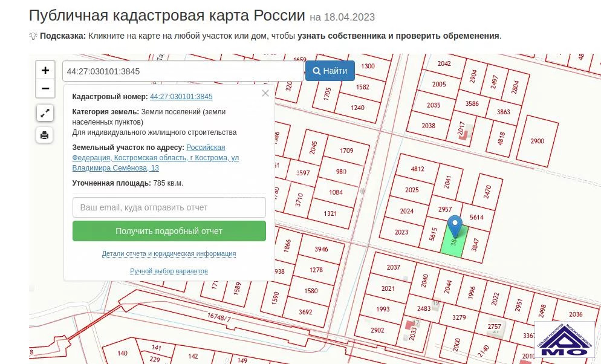Select parcel 2038 on the map
The height and width of the screenshot is (364, 601).
pos(428,126)
